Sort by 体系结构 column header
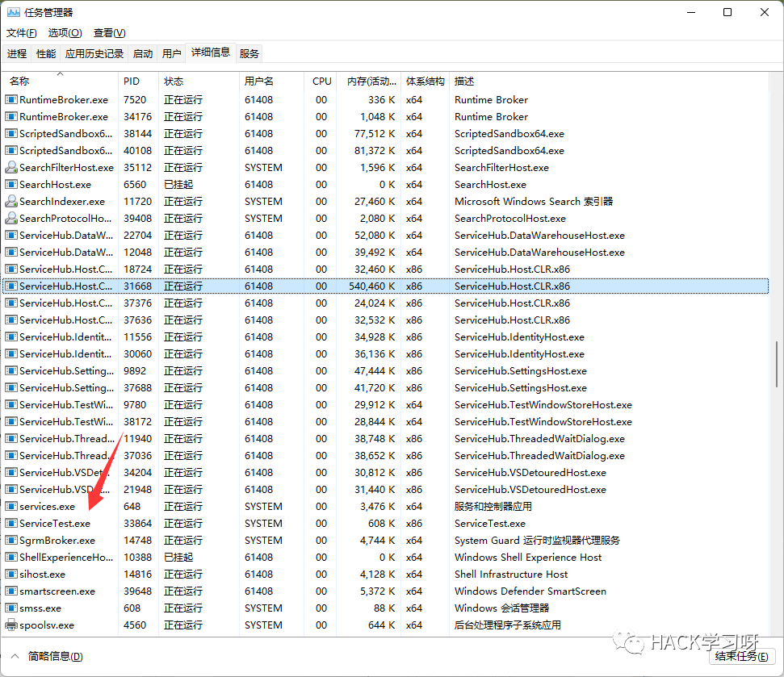The width and height of the screenshot is (784, 677). [425, 81]
